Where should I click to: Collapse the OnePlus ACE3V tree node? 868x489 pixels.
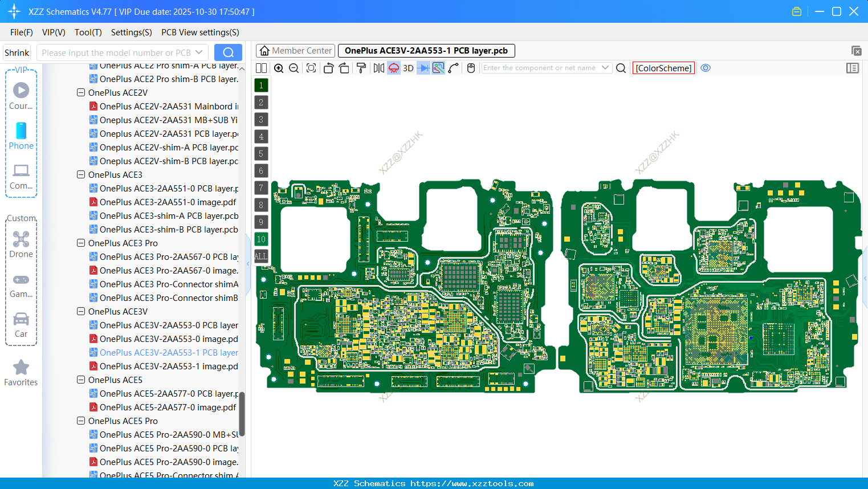[80, 311]
